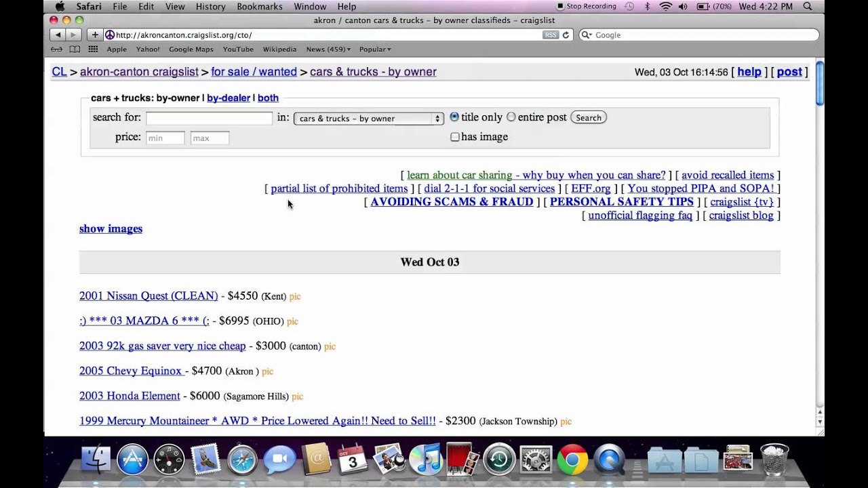Add a bookmark with the plus button
Image resolution: width=868 pixels, height=488 pixels.
pos(95,35)
